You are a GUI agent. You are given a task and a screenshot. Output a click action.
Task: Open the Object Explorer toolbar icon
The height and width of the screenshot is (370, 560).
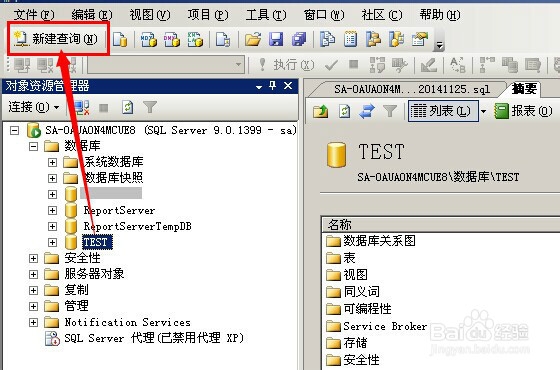pyautogui.click(x=374, y=39)
